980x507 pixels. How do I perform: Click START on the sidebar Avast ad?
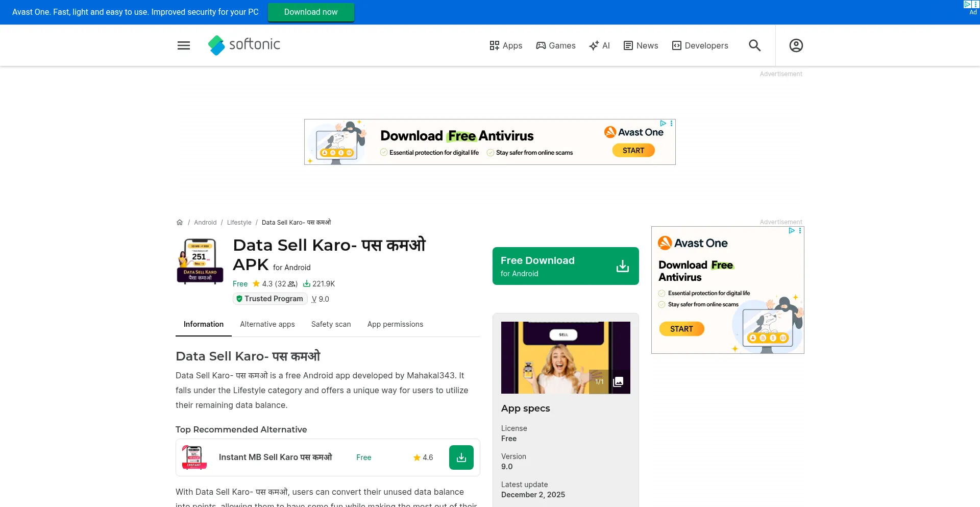(681, 329)
